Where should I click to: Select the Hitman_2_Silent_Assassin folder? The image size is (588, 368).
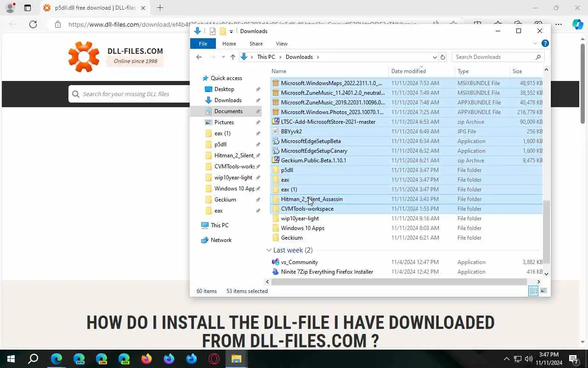point(407,199)
